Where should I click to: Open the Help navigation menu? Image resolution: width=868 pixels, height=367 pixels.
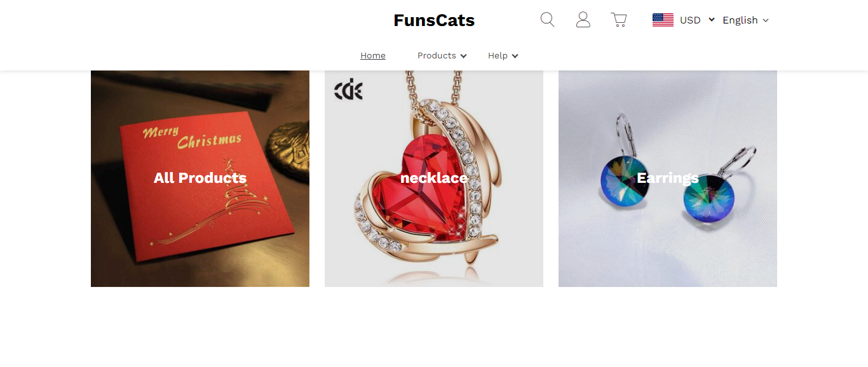[x=498, y=56]
